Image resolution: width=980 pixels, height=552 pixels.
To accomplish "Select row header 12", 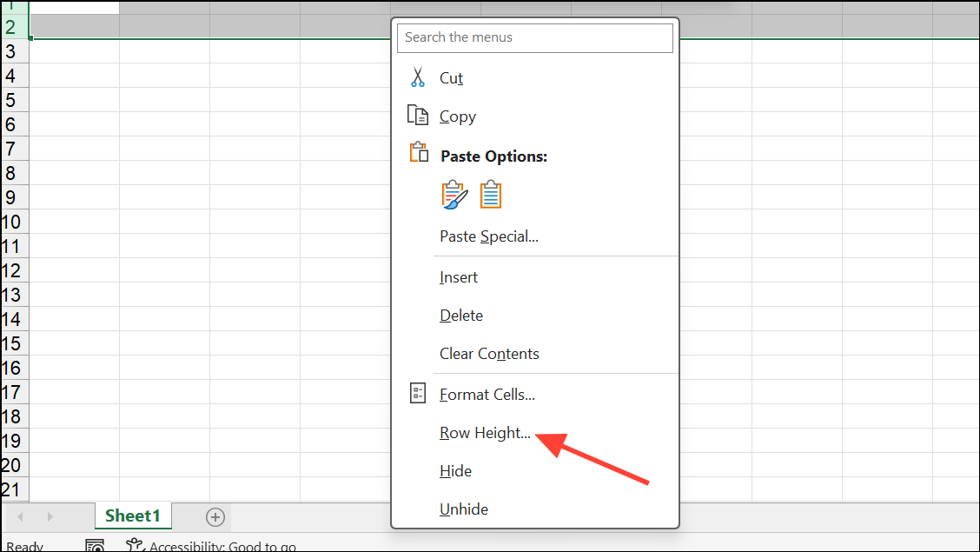I will coord(15,270).
